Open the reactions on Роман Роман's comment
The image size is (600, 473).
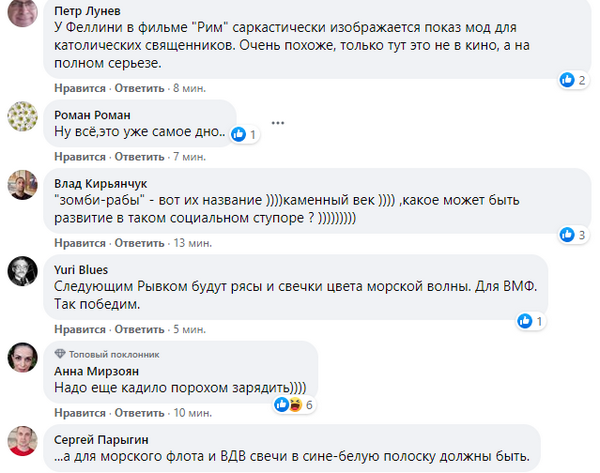click(245, 134)
